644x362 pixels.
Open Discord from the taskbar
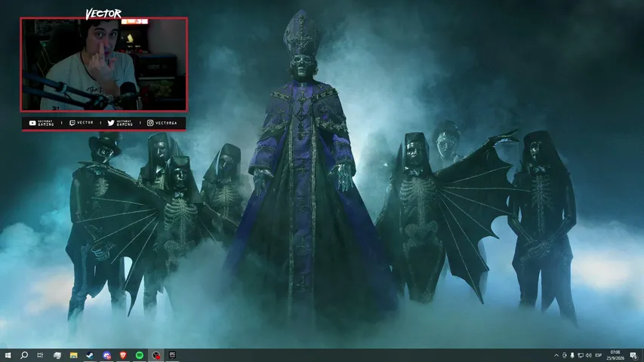[106, 355]
